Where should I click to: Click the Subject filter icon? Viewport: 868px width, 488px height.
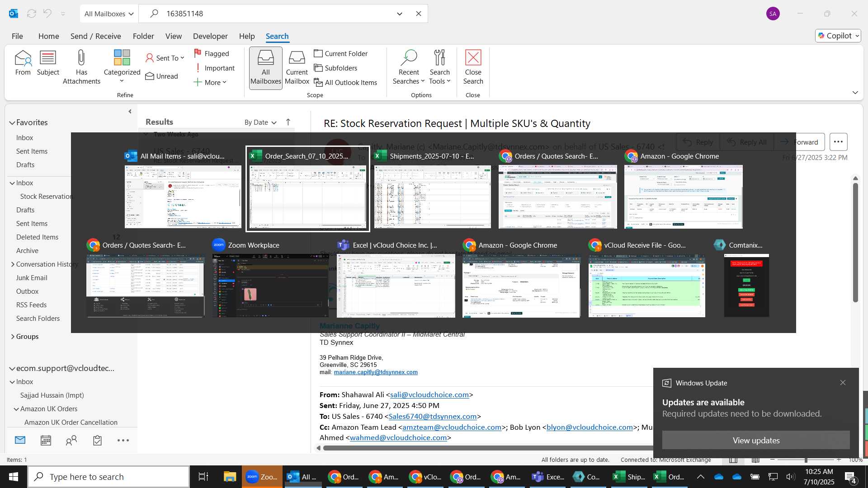tap(48, 62)
